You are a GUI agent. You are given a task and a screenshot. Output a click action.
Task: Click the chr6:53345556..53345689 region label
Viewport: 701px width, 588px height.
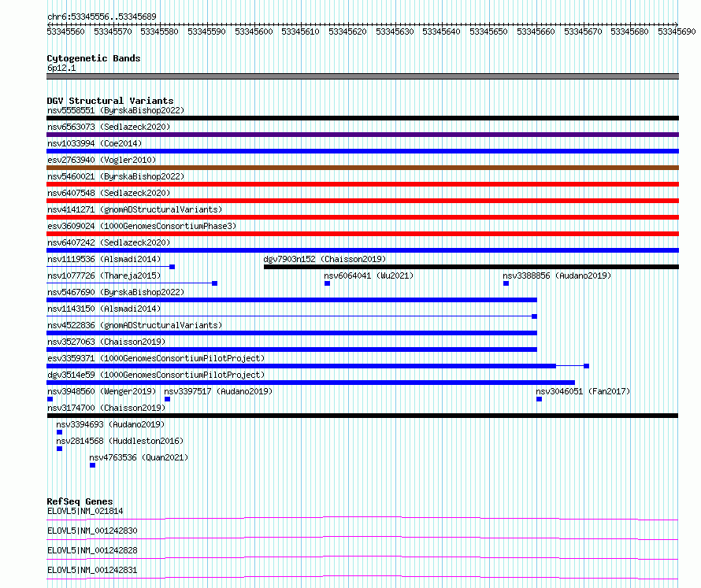tap(102, 17)
